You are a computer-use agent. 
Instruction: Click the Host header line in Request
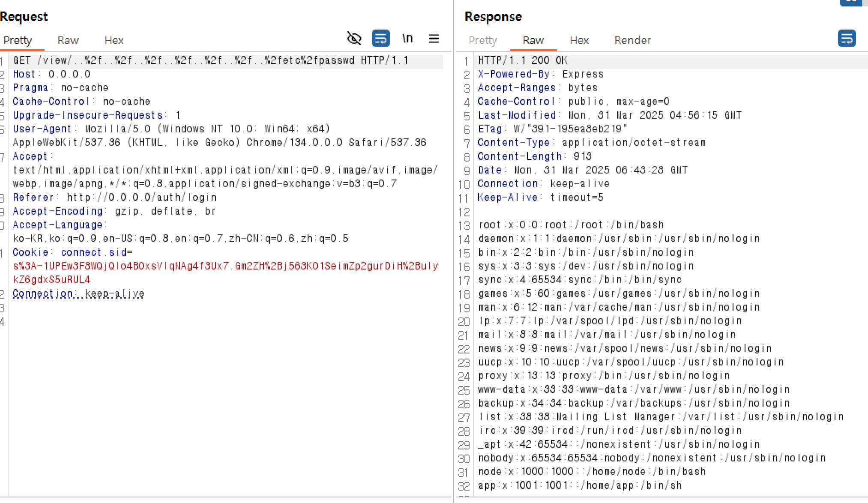(51, 74)
